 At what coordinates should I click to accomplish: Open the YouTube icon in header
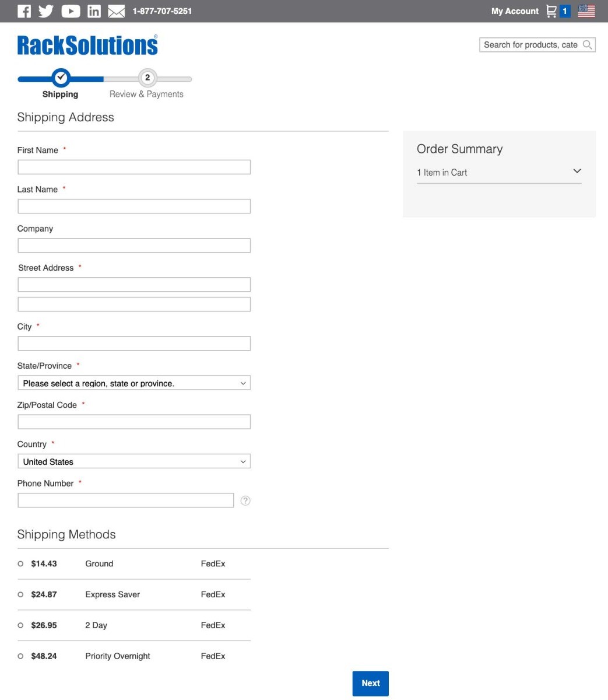click(x=71, y=11)
